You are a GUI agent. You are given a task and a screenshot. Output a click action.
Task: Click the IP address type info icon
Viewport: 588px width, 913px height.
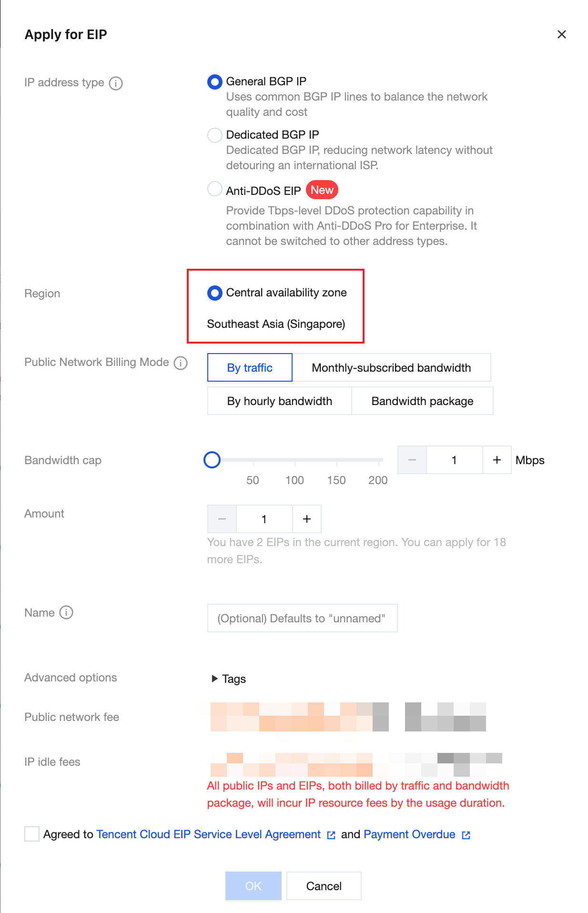[x=116, y=83]
